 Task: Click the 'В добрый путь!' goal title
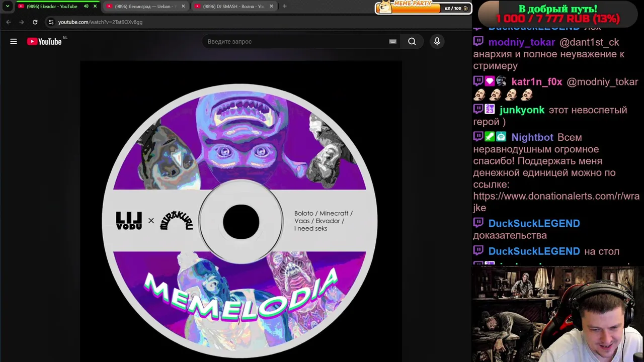[558, 9]
